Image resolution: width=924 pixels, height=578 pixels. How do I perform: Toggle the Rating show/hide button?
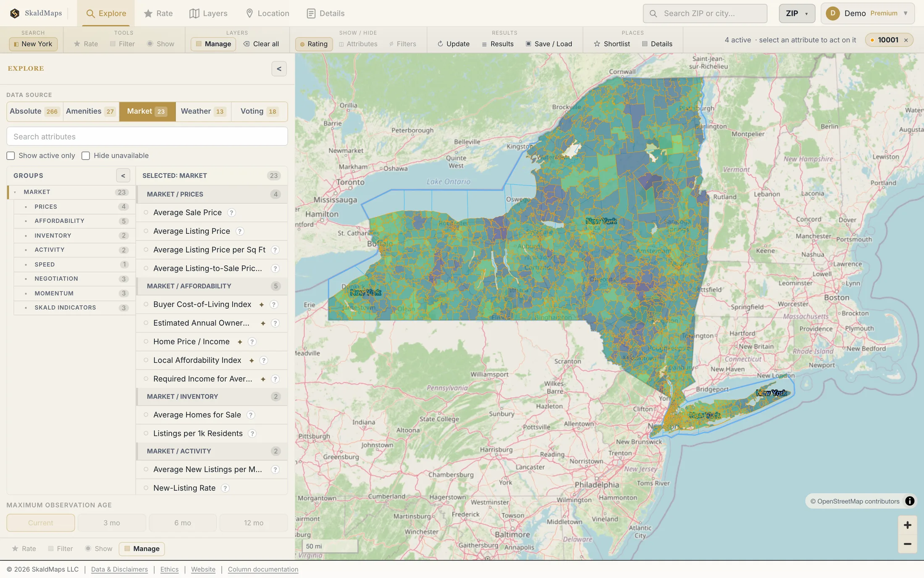click(314, 44)
